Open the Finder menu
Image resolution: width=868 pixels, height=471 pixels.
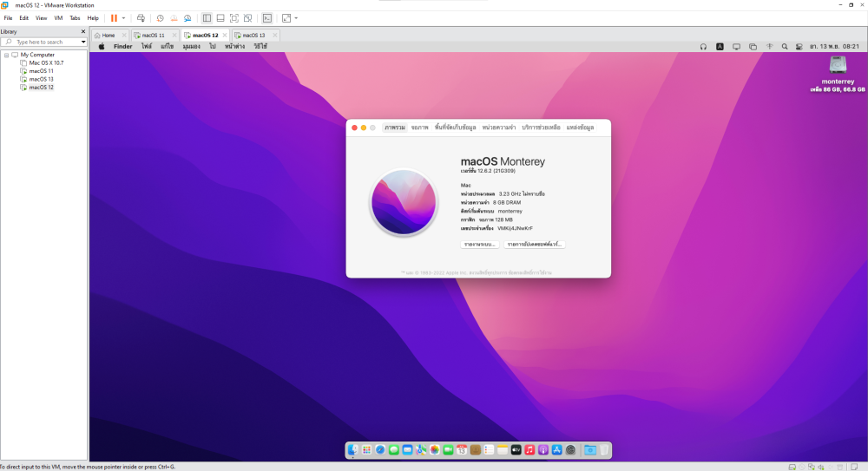[x=123, y=47]
